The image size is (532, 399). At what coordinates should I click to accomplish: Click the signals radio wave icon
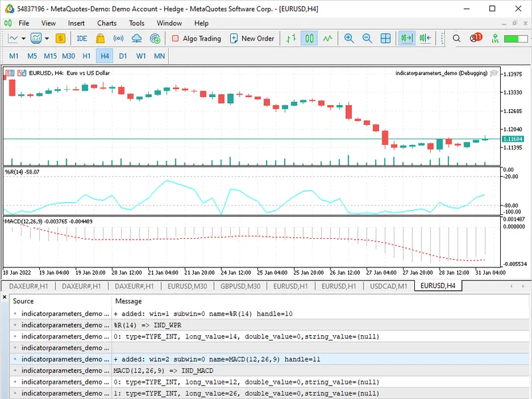[118, 39]
